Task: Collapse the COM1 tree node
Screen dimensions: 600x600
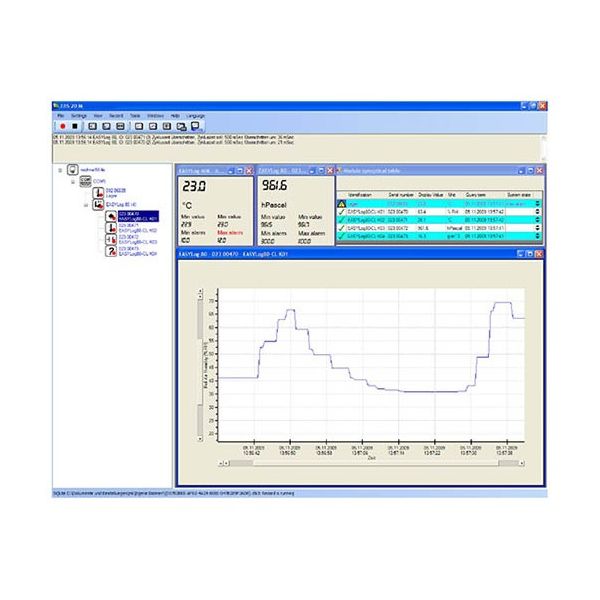Action: [73, 182]
